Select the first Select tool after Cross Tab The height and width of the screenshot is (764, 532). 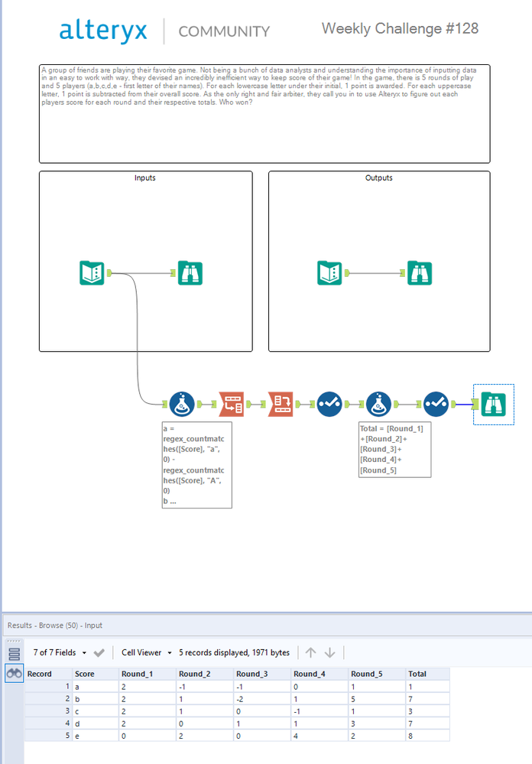329,404
